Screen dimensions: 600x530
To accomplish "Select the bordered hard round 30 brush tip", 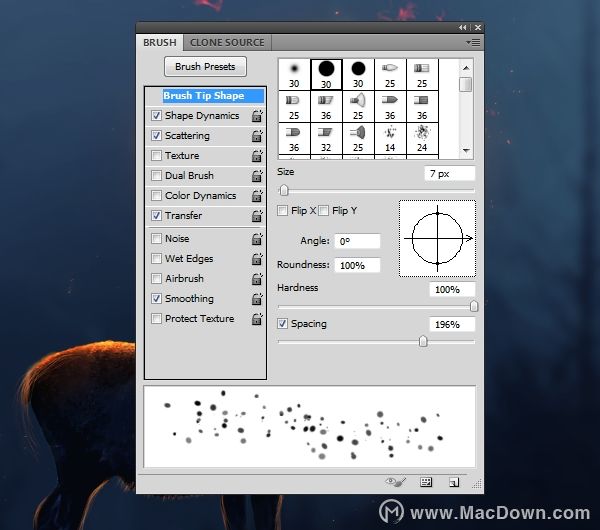I will [x=326, y=74].
